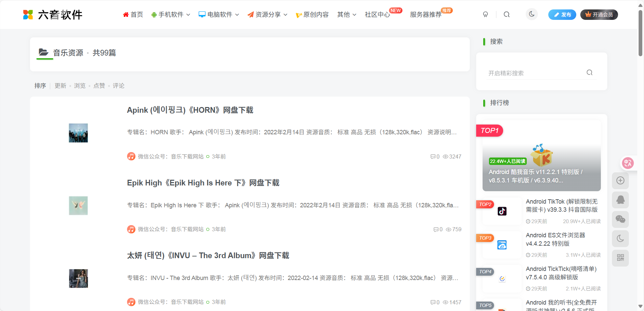The image size is (644, 311).
Task: Click author avatar icon on Apink post
Action: click(131, 157)
